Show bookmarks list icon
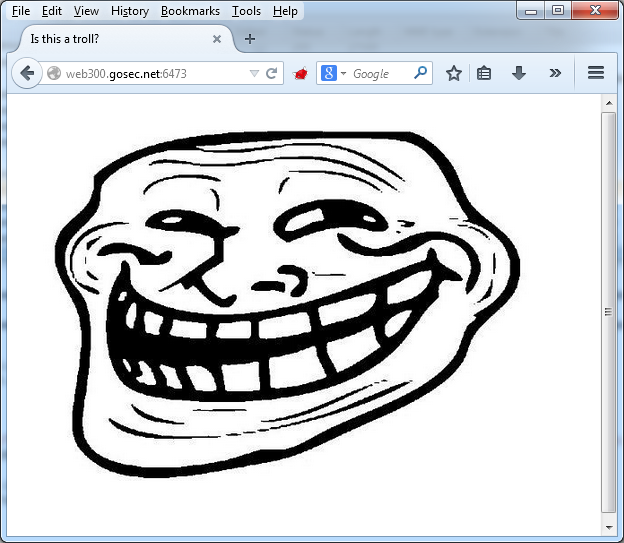624x543 pixels. coord(484,73)
